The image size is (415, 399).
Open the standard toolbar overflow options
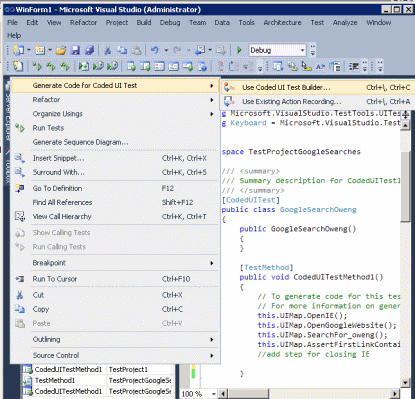[x=313, y=50]
